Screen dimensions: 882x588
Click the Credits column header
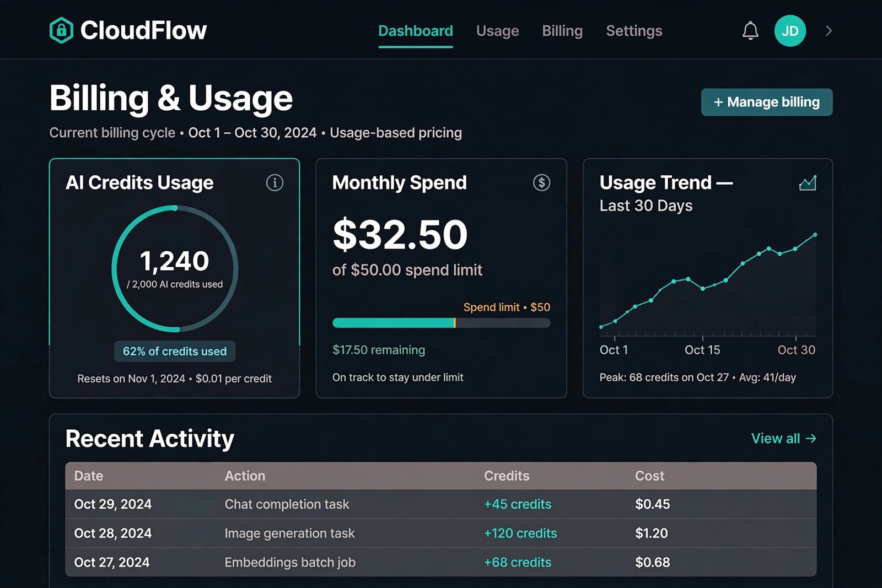[507, 476]
